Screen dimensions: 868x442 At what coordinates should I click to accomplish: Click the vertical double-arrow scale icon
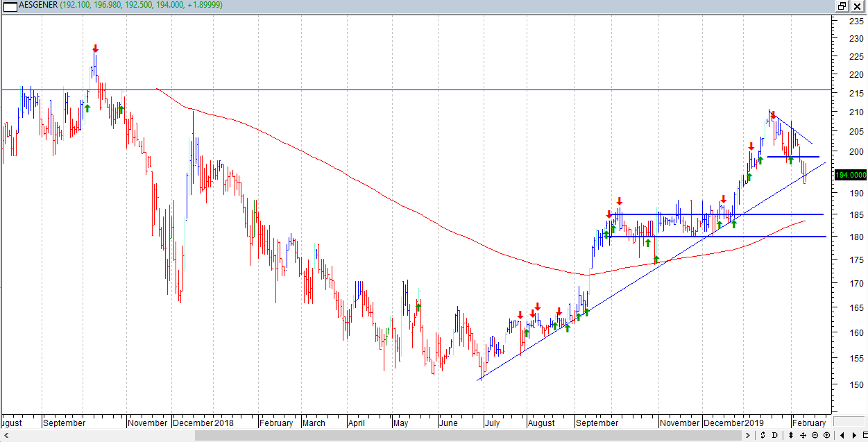791,436
